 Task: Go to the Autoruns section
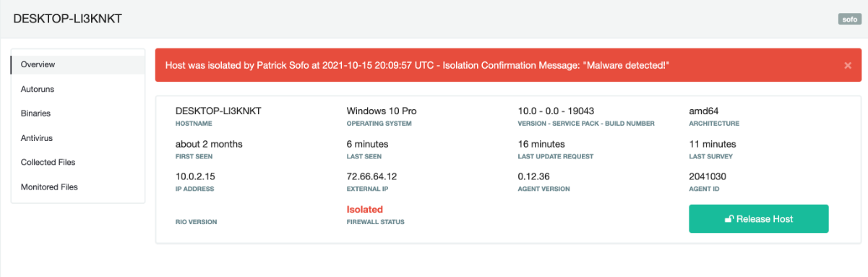tap(78, 89)
